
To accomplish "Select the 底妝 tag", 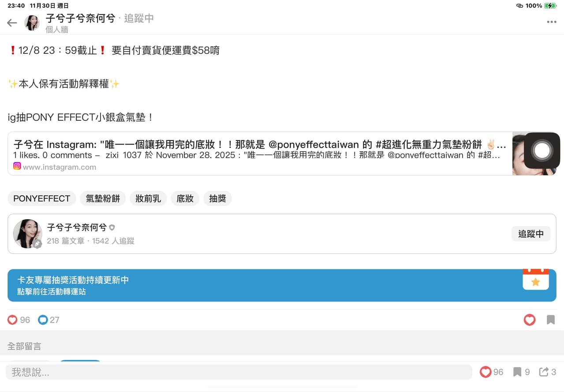I will pyautogui.click(x=185, y=198).
